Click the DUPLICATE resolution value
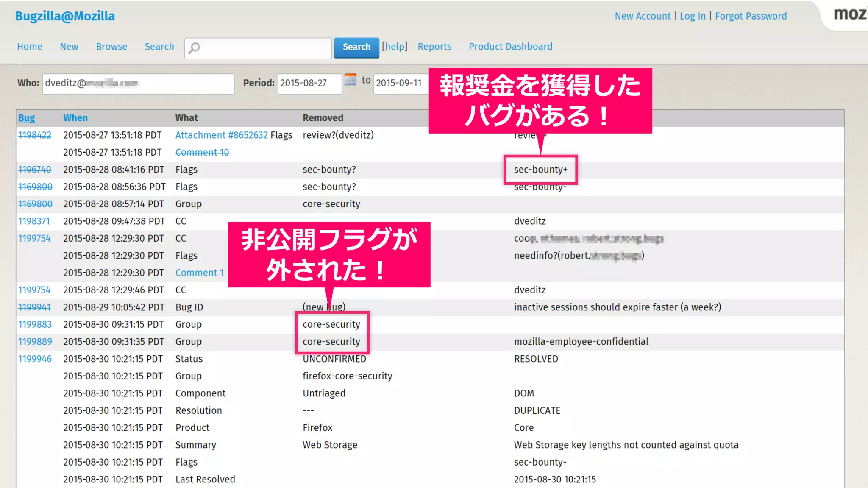 click(x=537, y=411)
